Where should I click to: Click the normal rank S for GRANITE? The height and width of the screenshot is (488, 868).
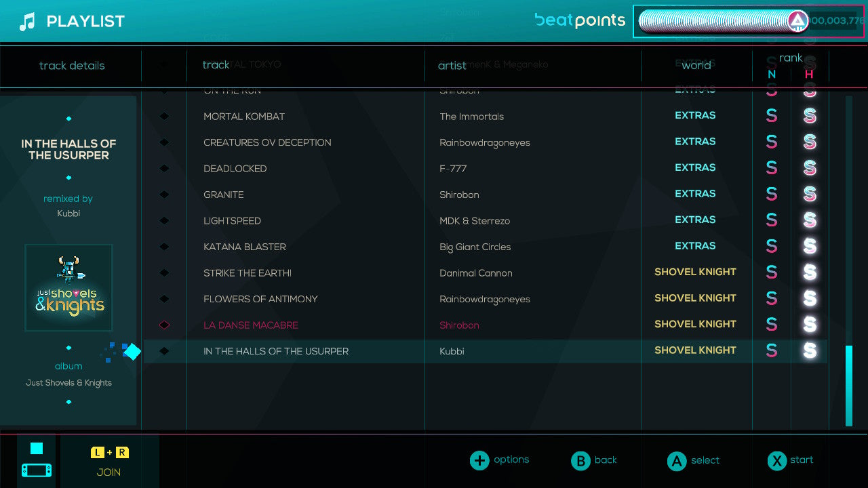tap(772, 195)
